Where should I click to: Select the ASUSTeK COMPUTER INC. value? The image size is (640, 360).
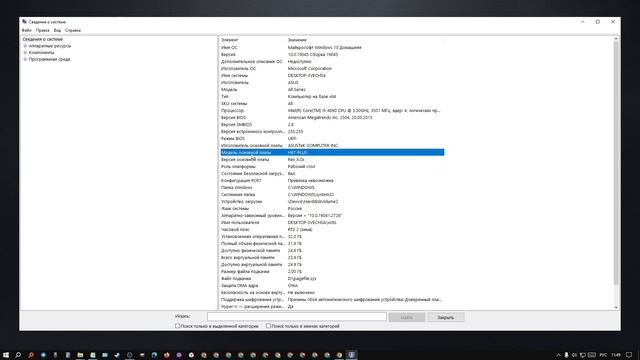click(x=313, y=145)
